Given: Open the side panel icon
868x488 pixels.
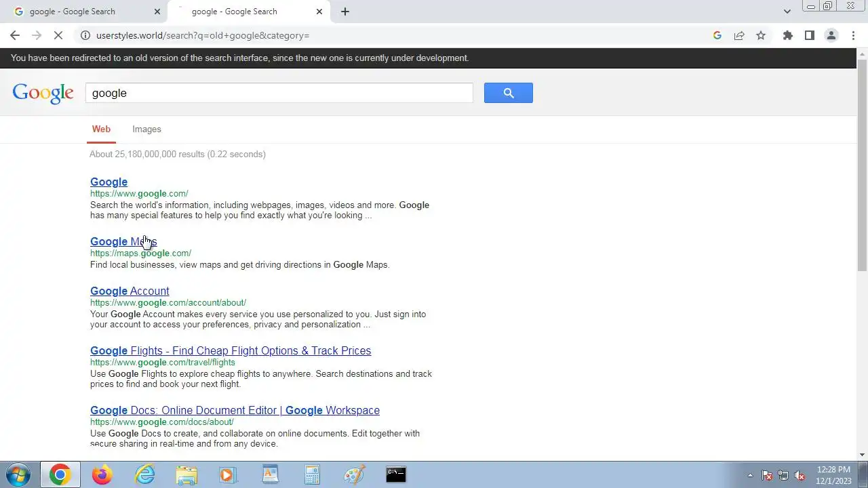Looking at the screenshot, I should 809,35.
